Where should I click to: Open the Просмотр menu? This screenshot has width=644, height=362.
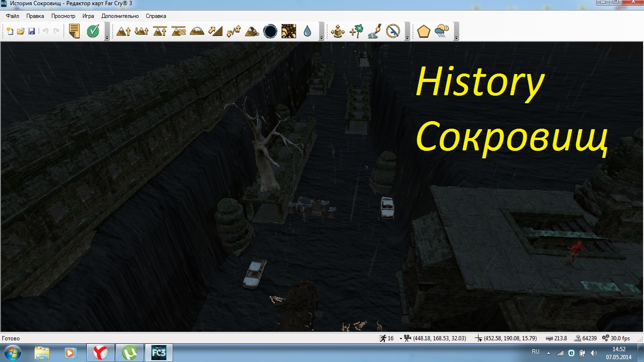[63, 16]
